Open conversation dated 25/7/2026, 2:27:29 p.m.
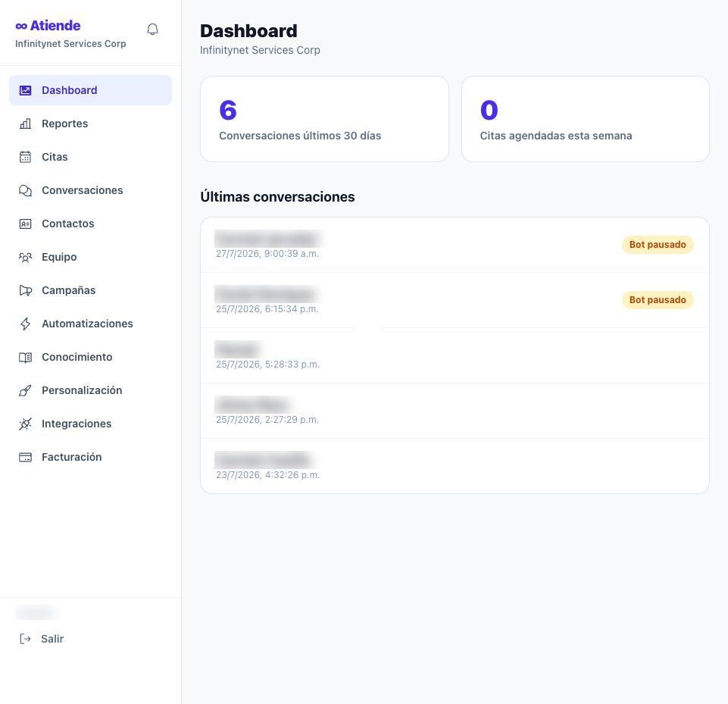Viewport: 728px width, 704px height. click(455, 411)
